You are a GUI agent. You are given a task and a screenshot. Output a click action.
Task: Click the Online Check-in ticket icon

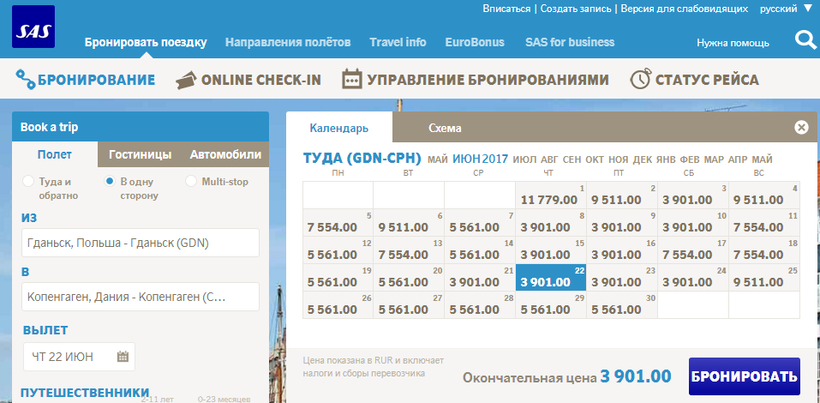pos(185,79)
